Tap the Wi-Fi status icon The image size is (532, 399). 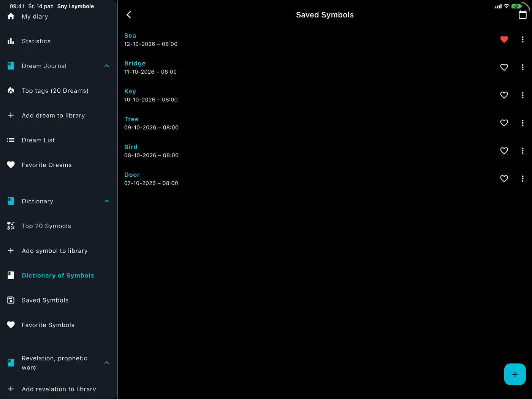coord(506,6)
